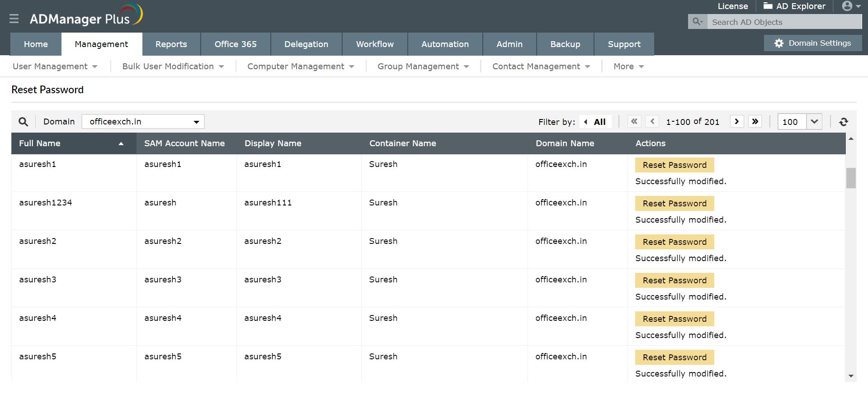Click the AD search magnifier icon
Screen dimensions: 868x396
(698, 22)
